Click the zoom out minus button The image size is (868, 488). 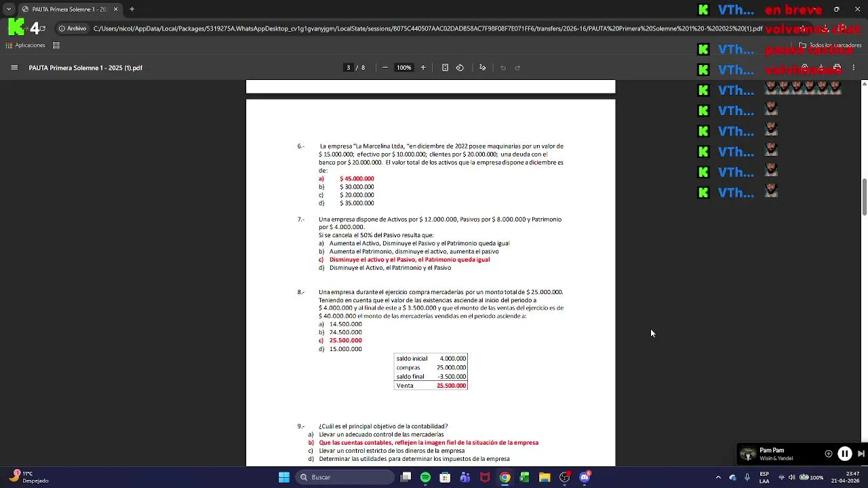pyautogui.click(x=385, y=68)
